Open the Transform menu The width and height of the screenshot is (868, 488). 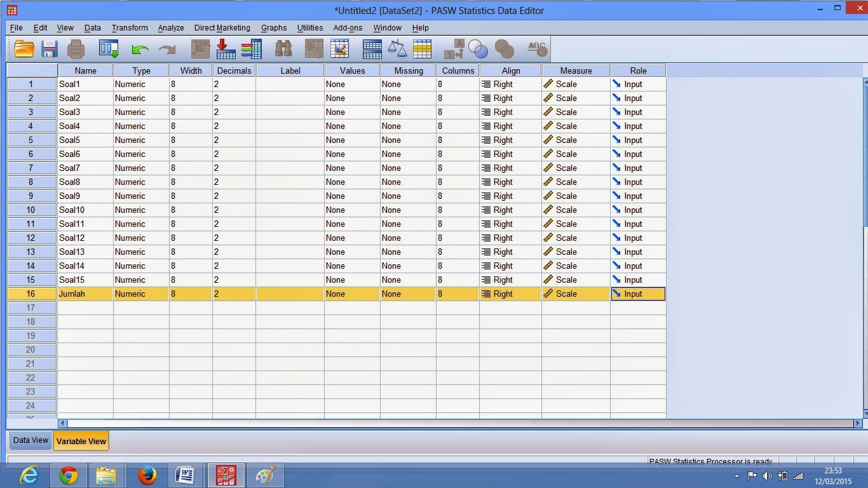point(130,28)
